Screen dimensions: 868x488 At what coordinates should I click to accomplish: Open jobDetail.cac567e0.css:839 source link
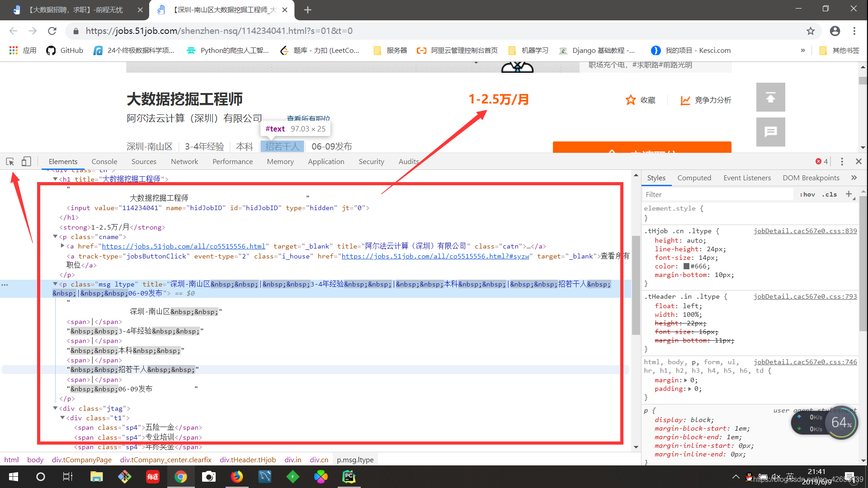point(805,231)
